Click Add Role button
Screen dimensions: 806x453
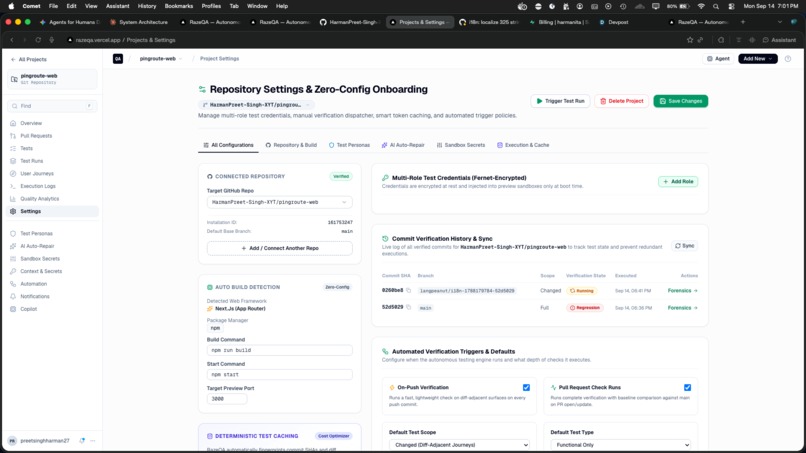(x=678, y=182)
